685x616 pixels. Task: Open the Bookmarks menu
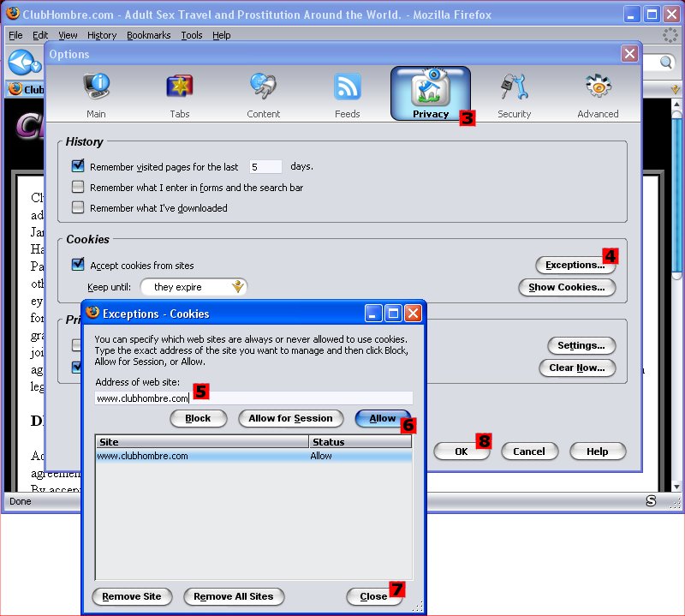[x=148, y=35]
